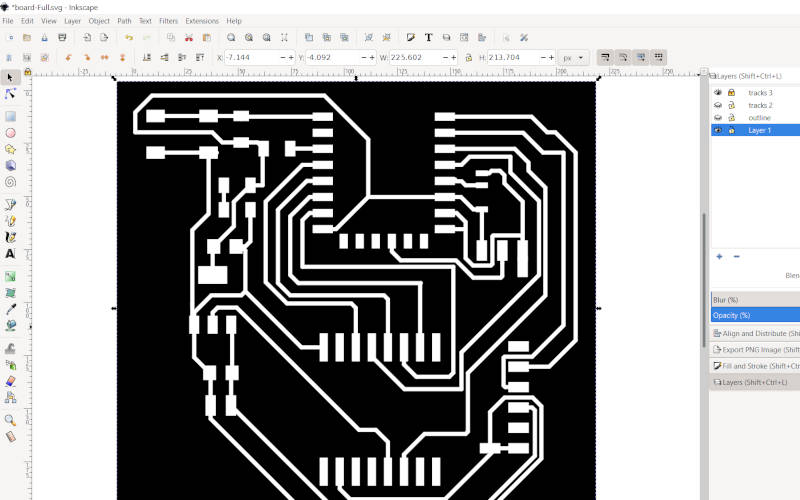Open the Filters menu
The height and width of the screenshot is (500, 800).
pos(168,21)
